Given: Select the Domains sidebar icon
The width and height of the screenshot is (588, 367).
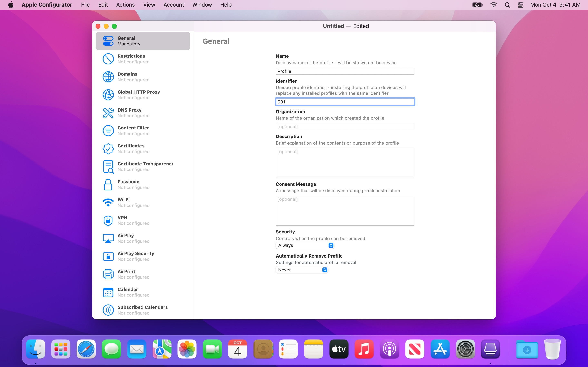Looking at the screenshot, I should (108, 77).
